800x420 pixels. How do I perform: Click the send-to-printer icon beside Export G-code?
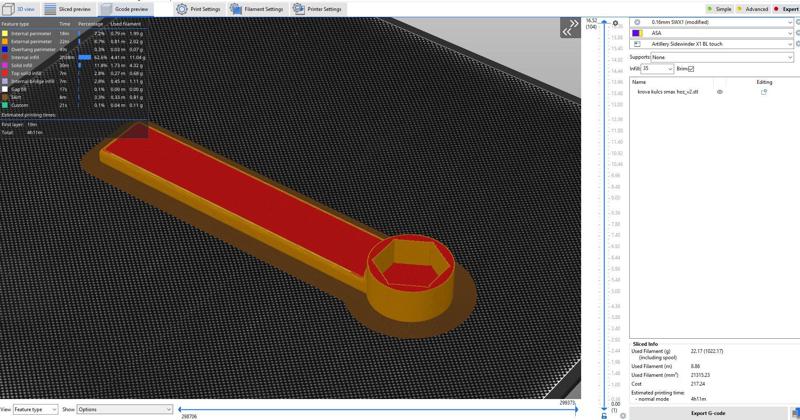tap(795, 413)
